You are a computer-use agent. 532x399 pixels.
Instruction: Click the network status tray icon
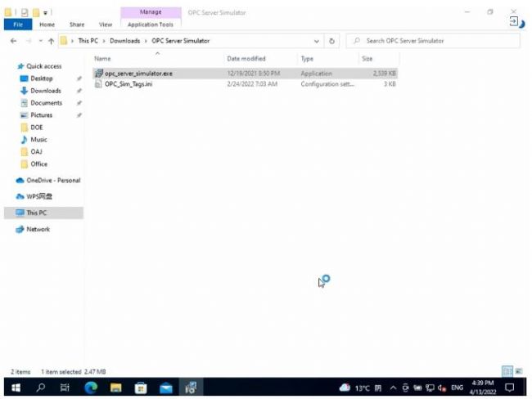coord(430,388)
